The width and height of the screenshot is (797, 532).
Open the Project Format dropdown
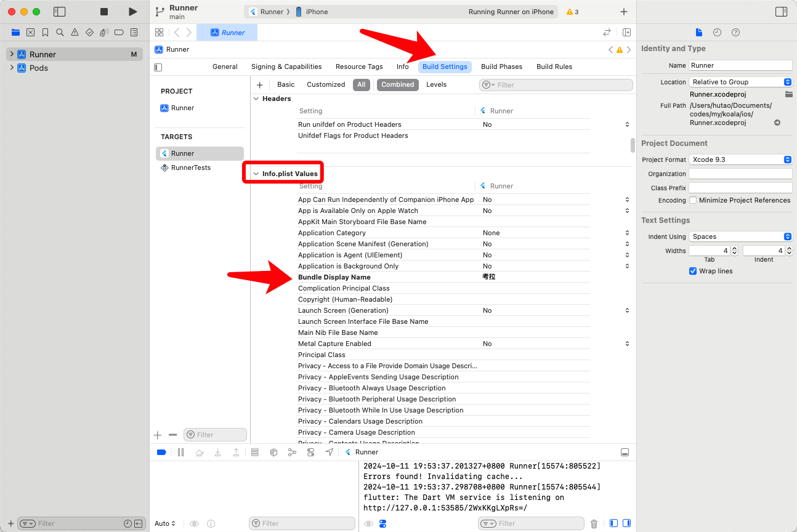740,159
